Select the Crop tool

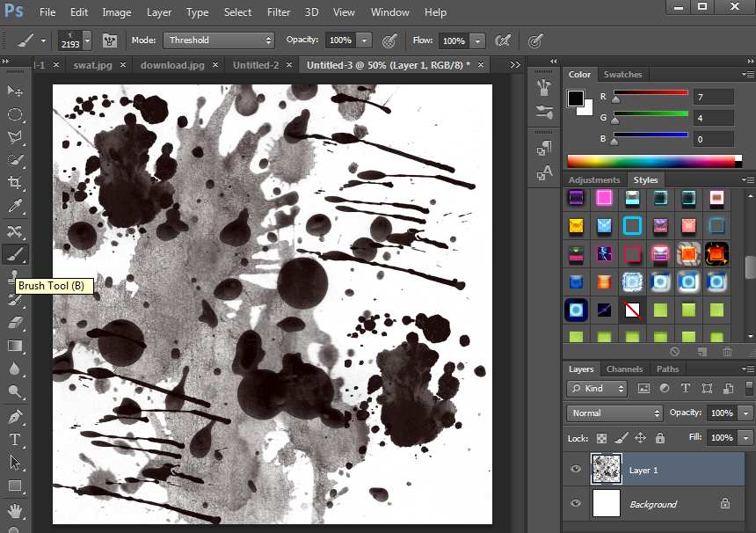coord(15,183)
